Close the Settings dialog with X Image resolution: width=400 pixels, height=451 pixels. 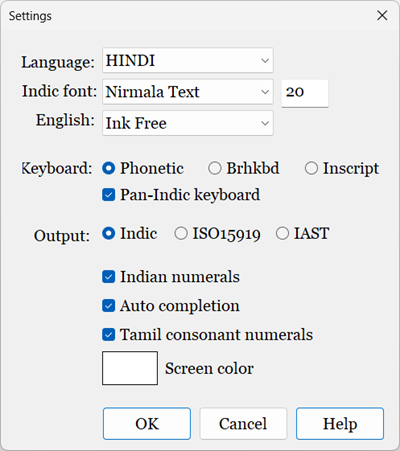382,15
